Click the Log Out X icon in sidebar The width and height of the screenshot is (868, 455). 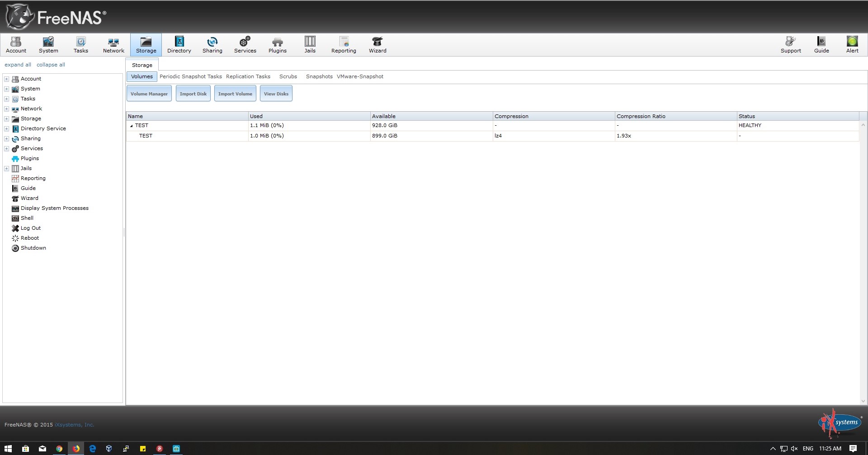pyautogui.click(x=15, y=228)
